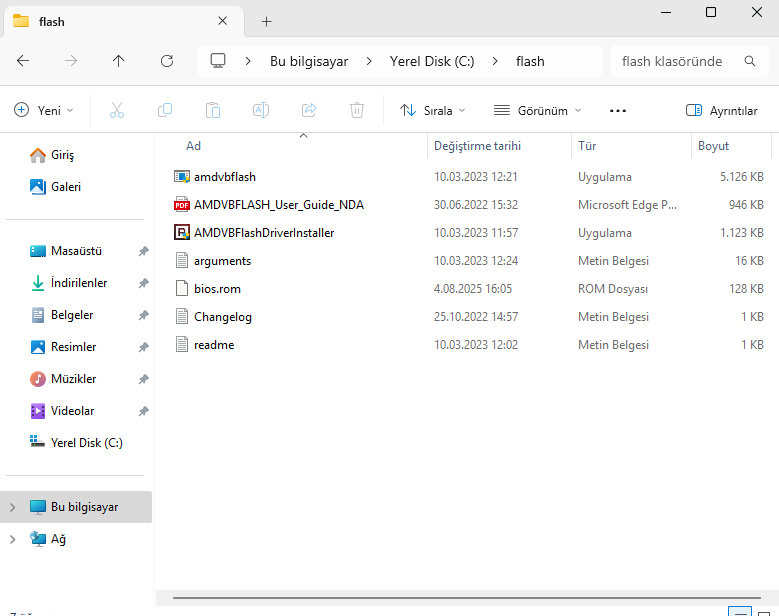The image size is (779, 616).
Task: Sort by Boyut column header
Action: click(x=731, y=146)
